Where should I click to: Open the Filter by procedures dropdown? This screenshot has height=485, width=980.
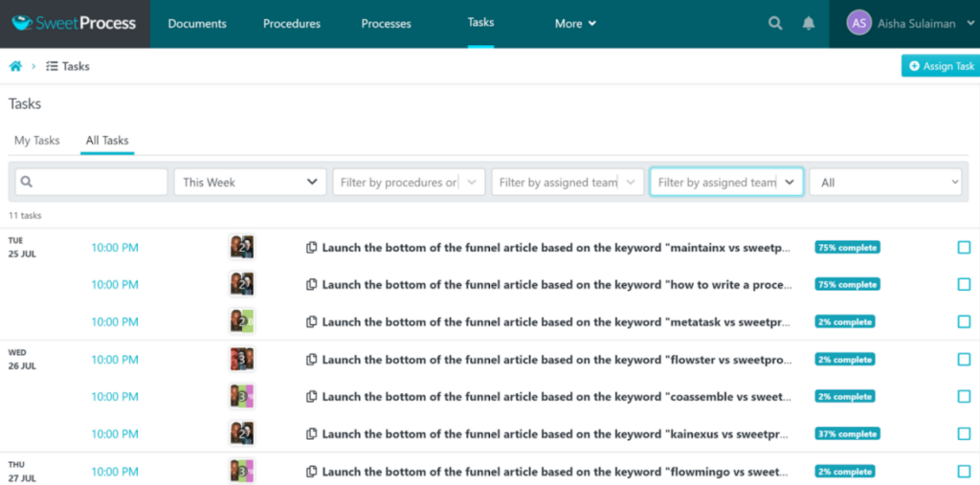tap(409, 182)
